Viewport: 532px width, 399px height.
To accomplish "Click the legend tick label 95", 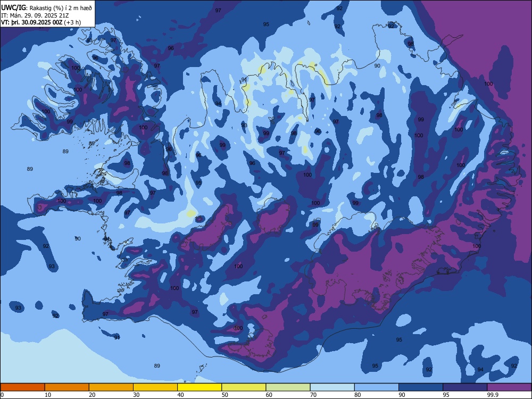I will (x=446, y=395).
